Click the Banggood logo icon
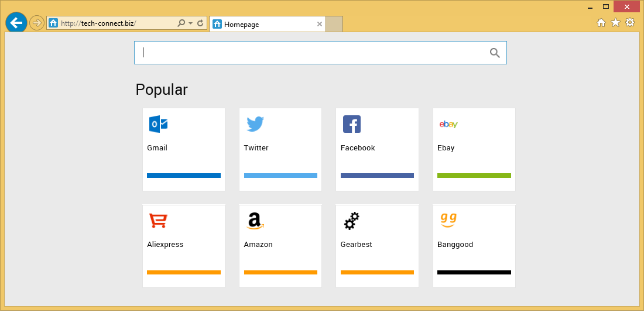 coord(448,220)
